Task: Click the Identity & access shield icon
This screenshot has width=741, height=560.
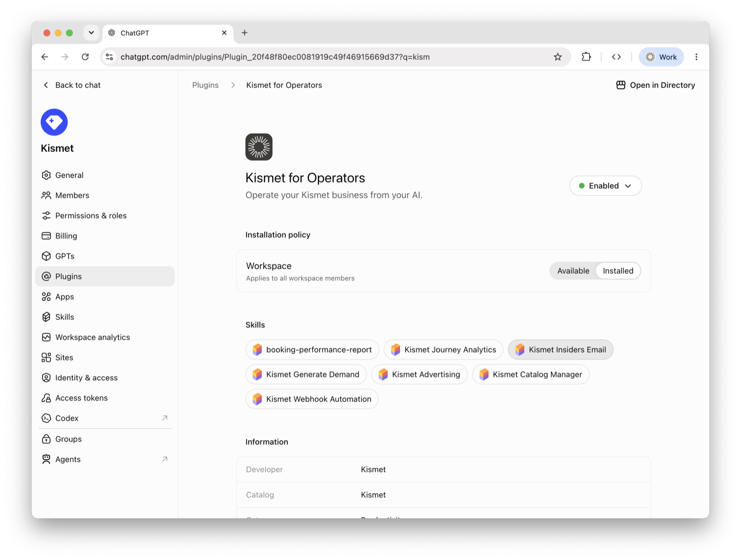Action: [46, 378]
